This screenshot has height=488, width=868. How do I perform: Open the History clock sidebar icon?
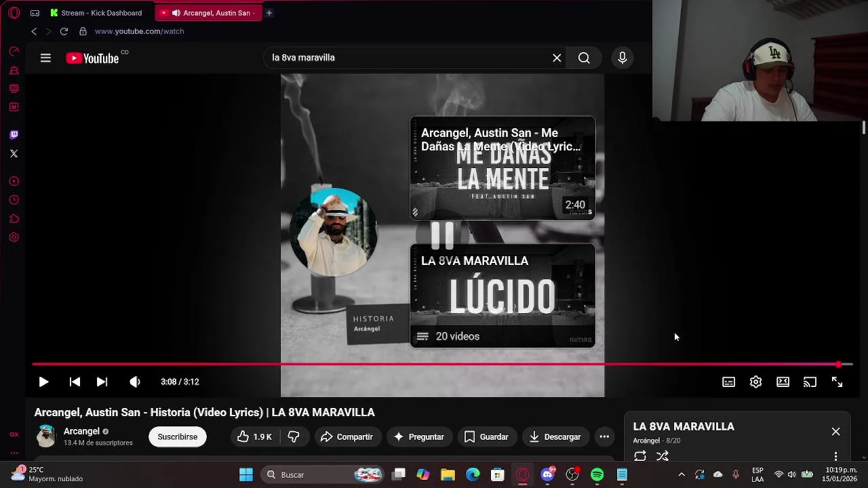14,200
